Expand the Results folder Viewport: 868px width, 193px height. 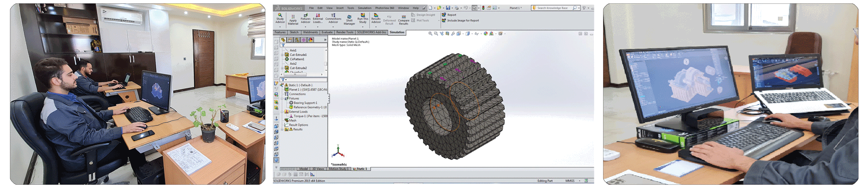click(282, 129)
